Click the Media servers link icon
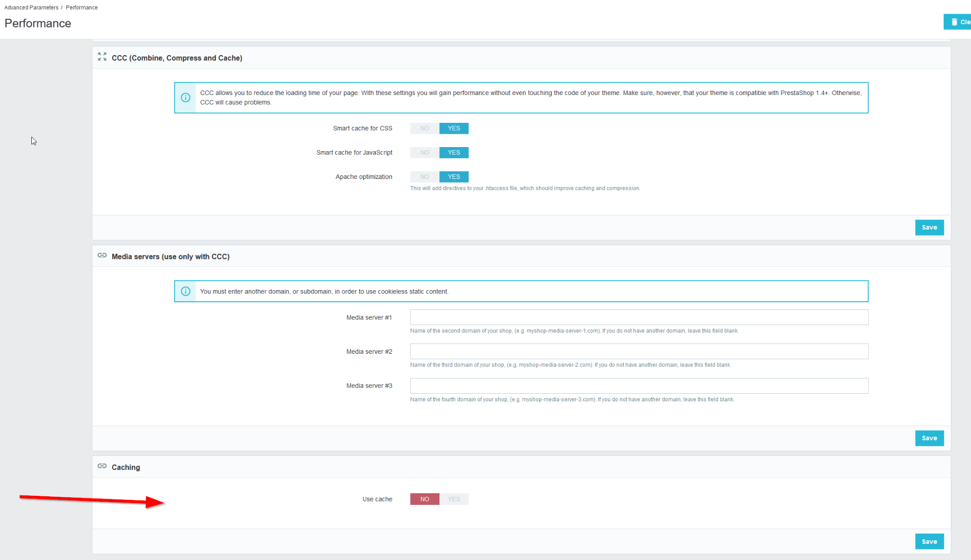Viewport: 971px width, 560px height. 102,256
